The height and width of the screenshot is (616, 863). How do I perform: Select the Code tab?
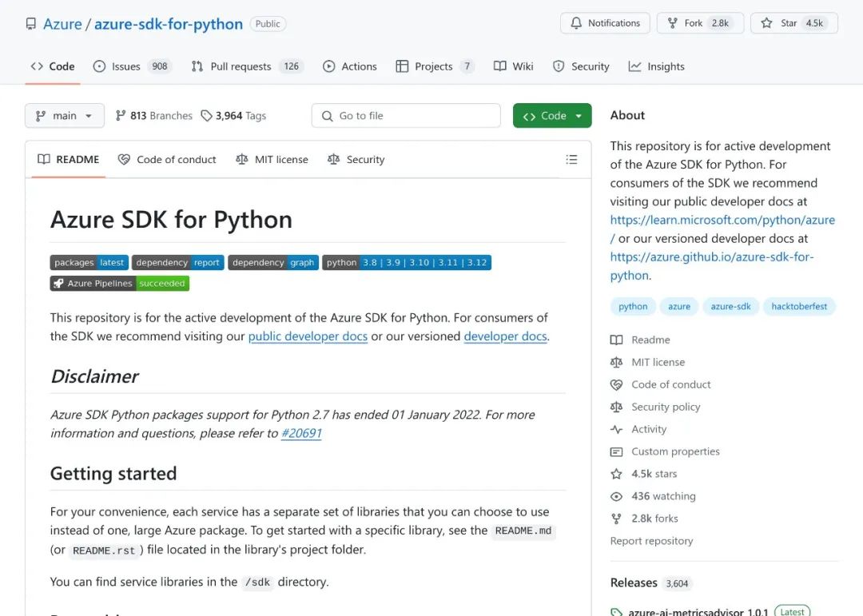pos(53,66)
